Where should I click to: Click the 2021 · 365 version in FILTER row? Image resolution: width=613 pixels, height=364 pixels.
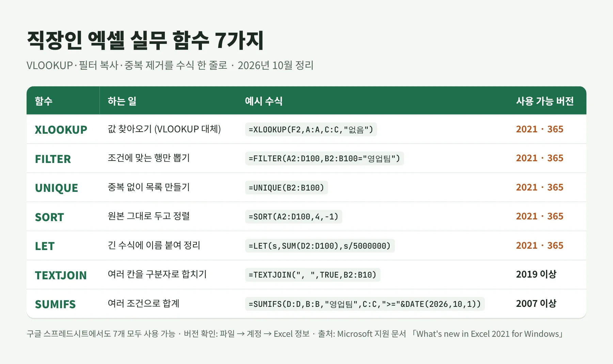point(539,158)
